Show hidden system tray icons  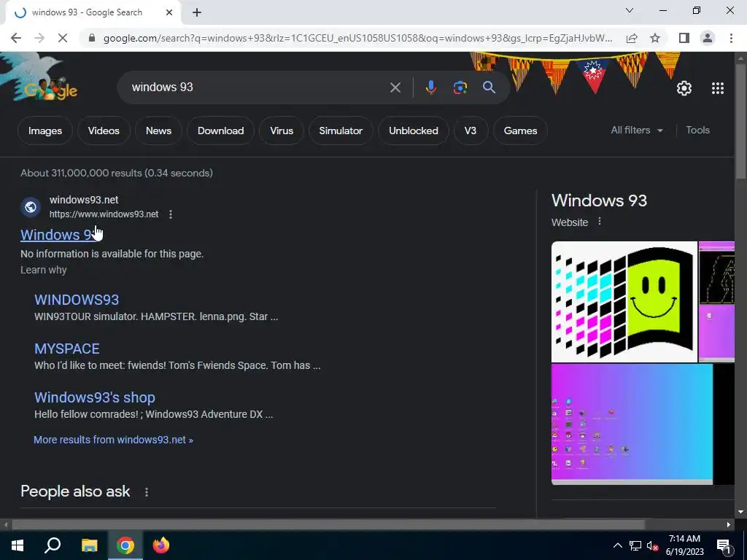point(617,545)
